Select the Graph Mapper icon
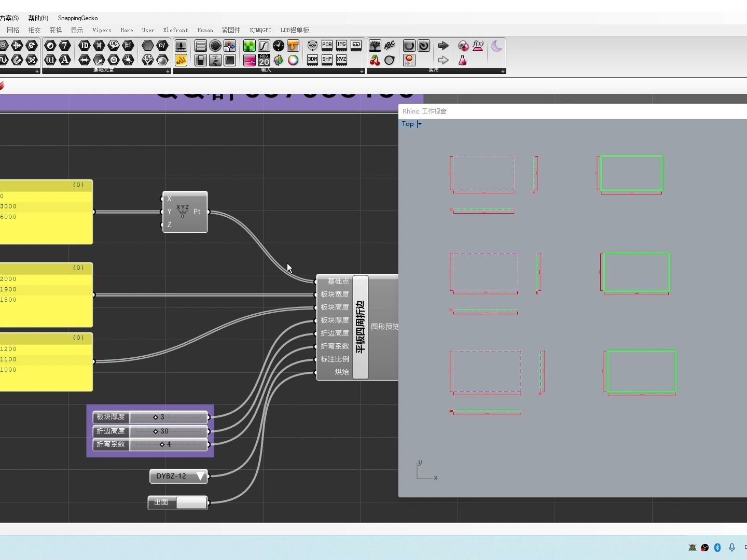 pyautogui.click(x=264, y=46)
